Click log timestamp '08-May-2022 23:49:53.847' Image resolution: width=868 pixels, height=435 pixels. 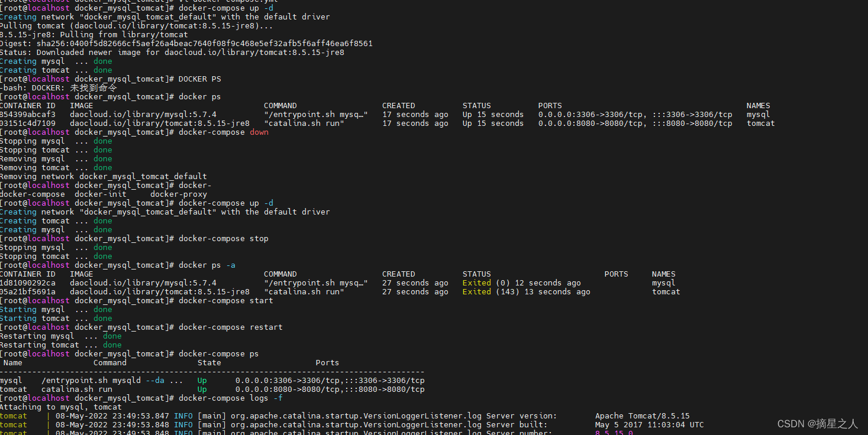tap(112, 416)
